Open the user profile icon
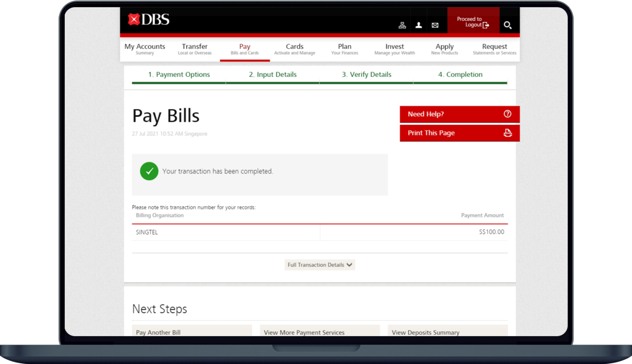632x364 pixels. [418, 25]
